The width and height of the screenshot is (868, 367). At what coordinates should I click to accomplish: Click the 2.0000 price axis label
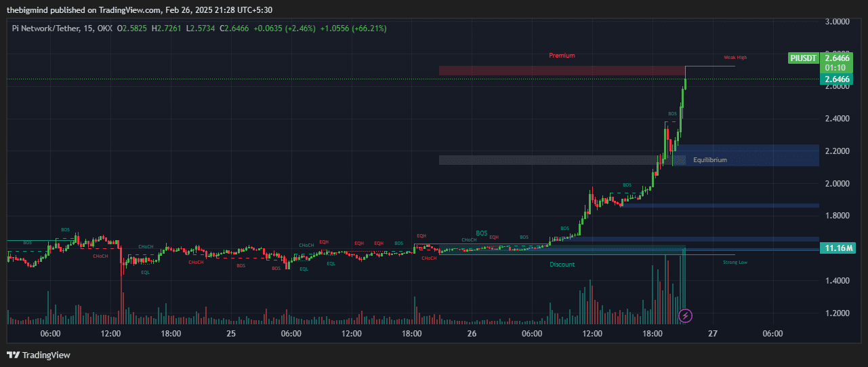837,184
